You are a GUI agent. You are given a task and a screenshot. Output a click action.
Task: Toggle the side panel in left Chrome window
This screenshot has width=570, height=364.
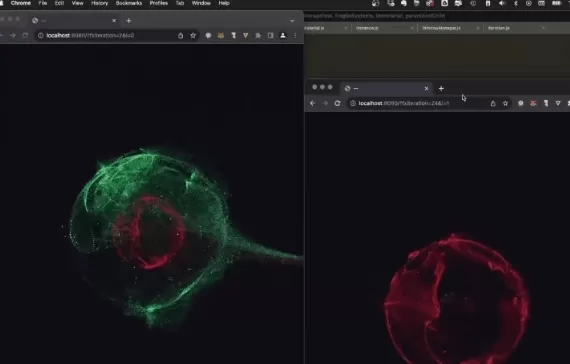[270, 35]
